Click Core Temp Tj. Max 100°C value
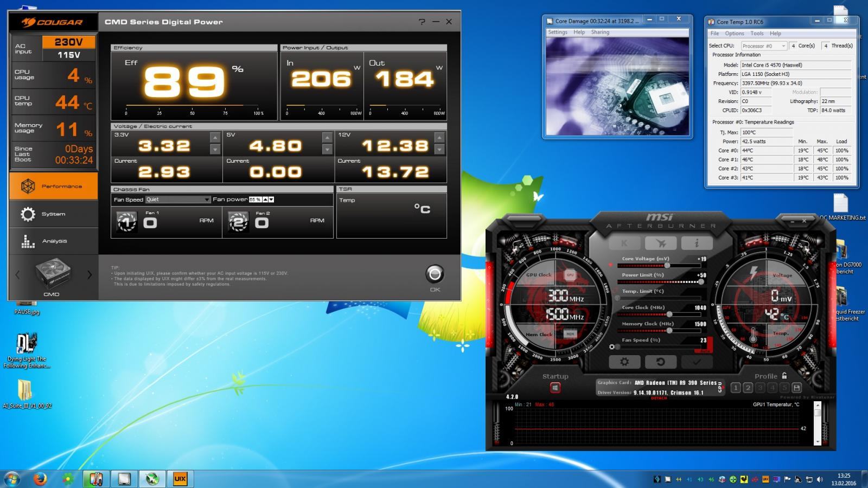 pyautogui.click(x=767, y=132)
